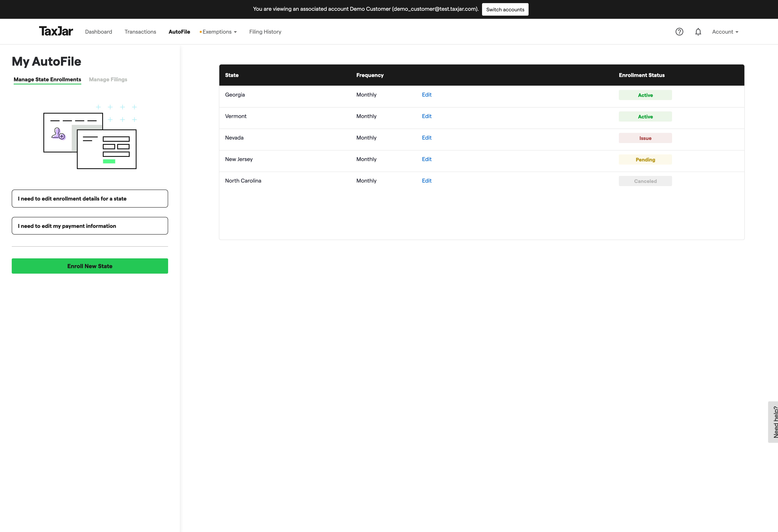This screenshot has height=532, width=778.
Task: Click North Carolina's Canceled status badge
Action: 645,181
